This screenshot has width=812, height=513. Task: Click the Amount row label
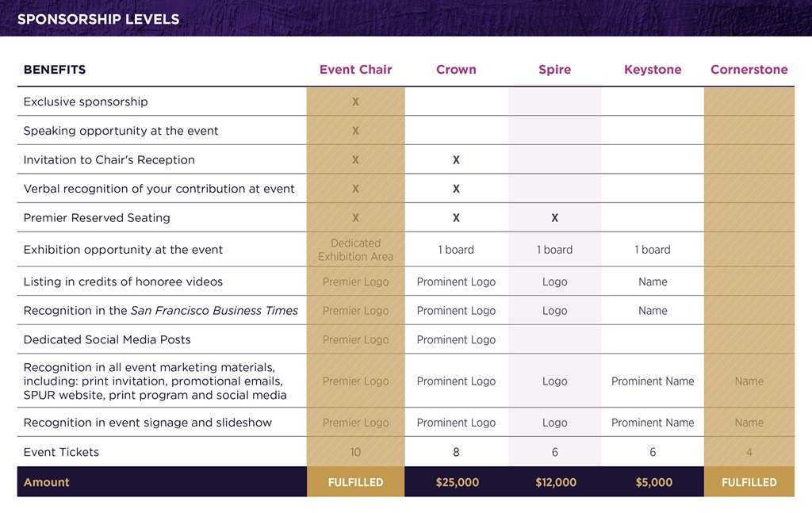coord(46,482)
